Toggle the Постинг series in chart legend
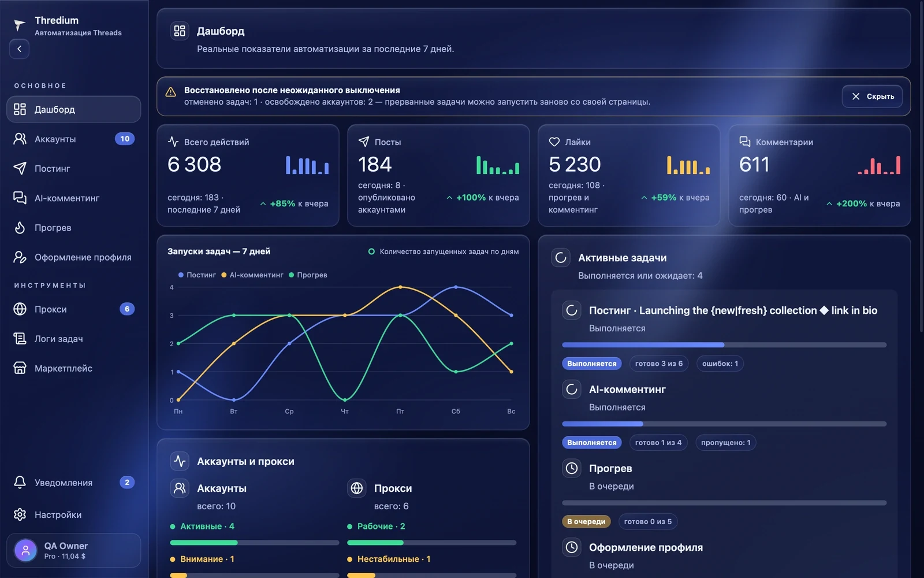924x578 pixels. tap(197, 275)
